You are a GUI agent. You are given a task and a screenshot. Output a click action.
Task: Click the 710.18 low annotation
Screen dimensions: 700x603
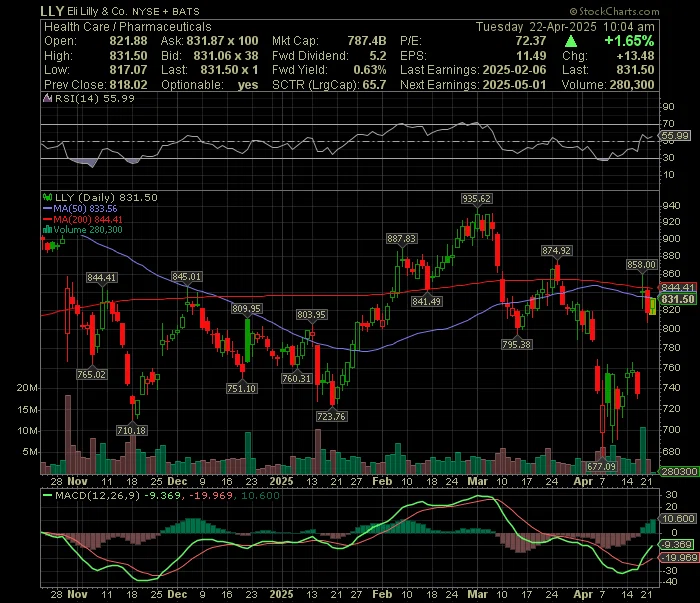click(x=132, y=430)
